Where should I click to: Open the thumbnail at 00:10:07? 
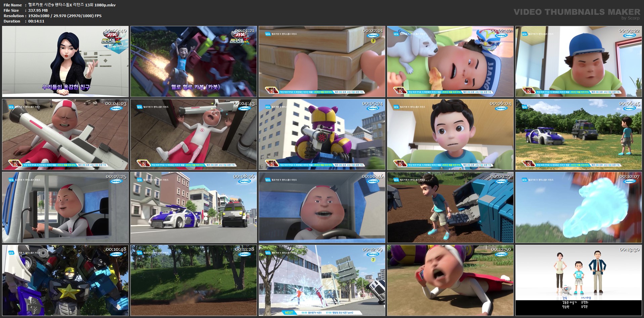pyautogui.click(x=578, y=207)
